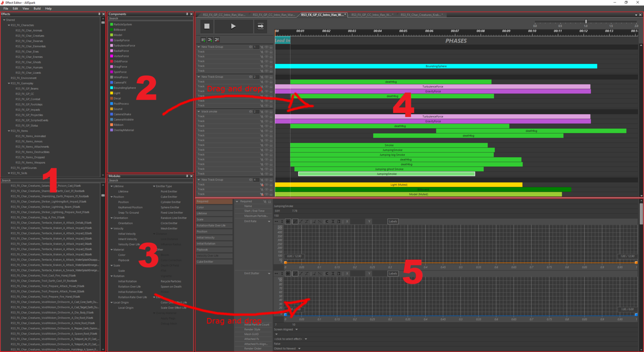The height and width of the screenshot is (352, 644).
Task: Select the Stop playback icon
Action: pos(207,26)
